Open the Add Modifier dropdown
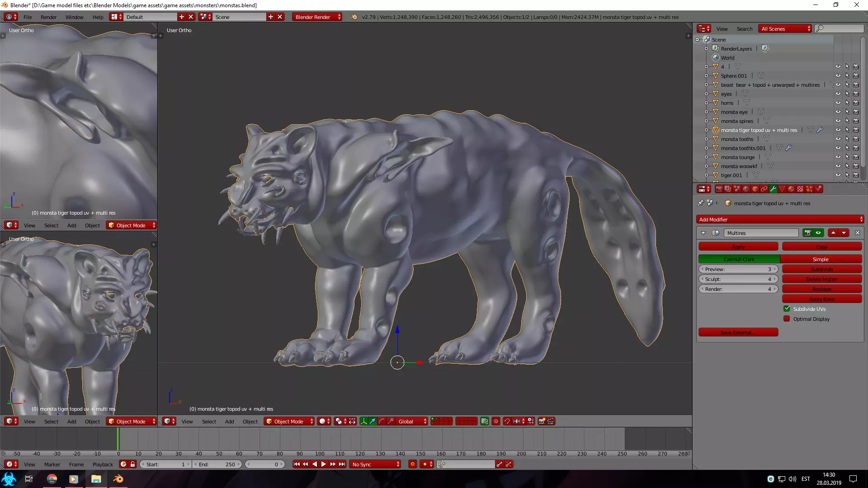868x488 pixels. 780,220
